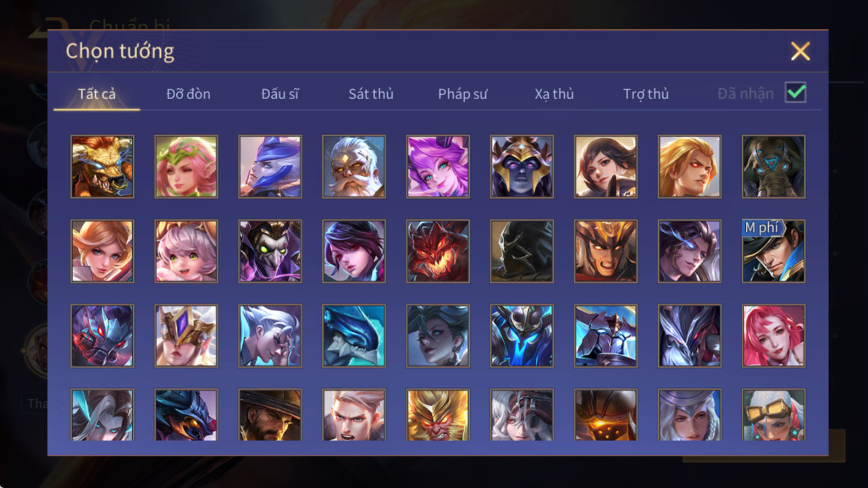Switch to the Đỡ đòn tab
The image size is (868, 488).
click(x=188, y=94)
